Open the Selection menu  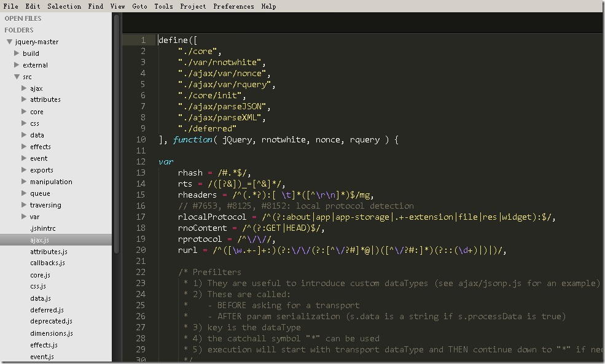coord(64,6)
